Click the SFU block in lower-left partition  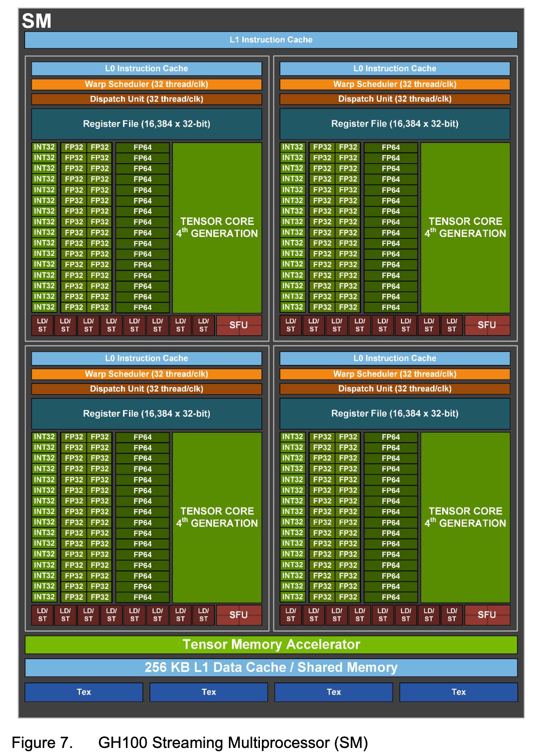[238, 615]
